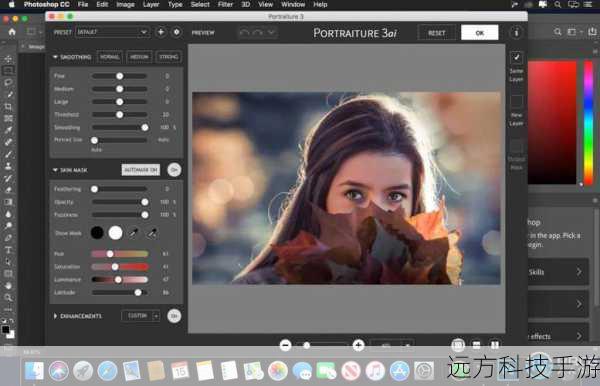Select the Blur droplet tool
Screen dimensions: 600x386
(8, 214)
